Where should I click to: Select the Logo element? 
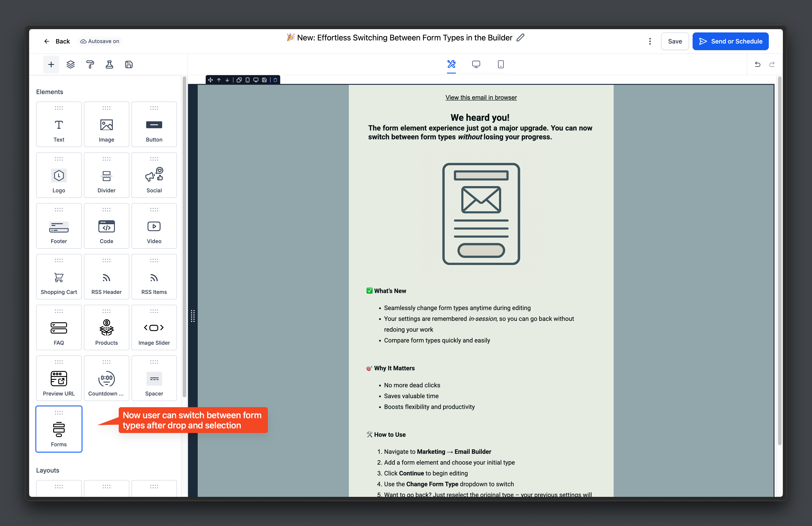pyautogui.click(x=59, y=175)
